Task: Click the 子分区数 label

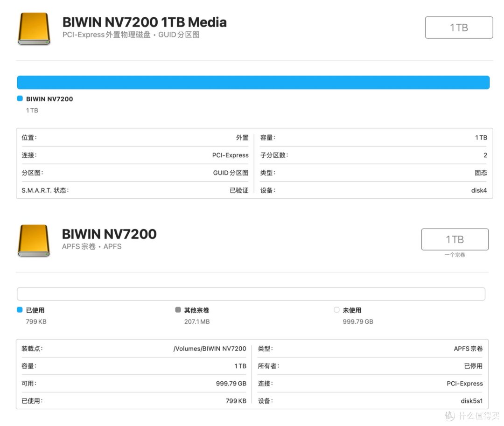Action: click(x=274, y=155)
